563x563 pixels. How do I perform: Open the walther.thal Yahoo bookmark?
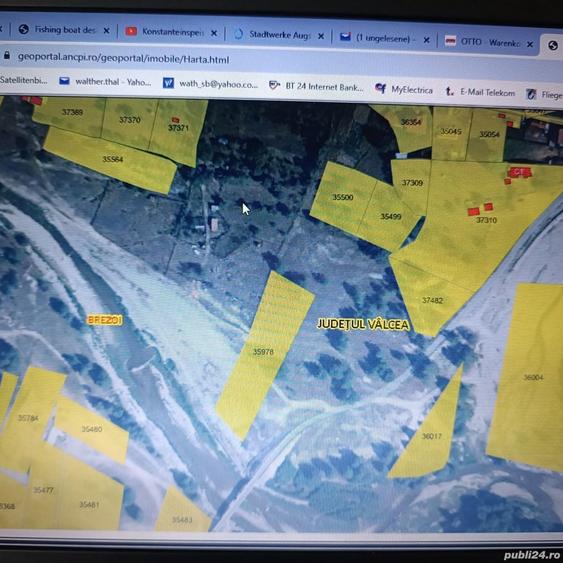point(105,82)
